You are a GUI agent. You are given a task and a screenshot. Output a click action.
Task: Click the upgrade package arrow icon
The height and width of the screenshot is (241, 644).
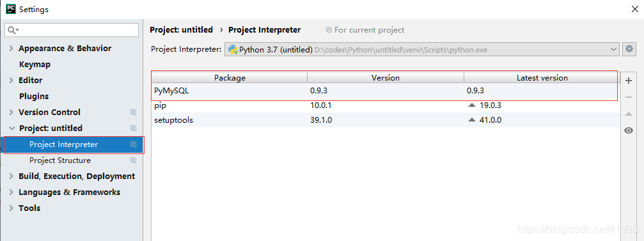(x=628, y=114)
